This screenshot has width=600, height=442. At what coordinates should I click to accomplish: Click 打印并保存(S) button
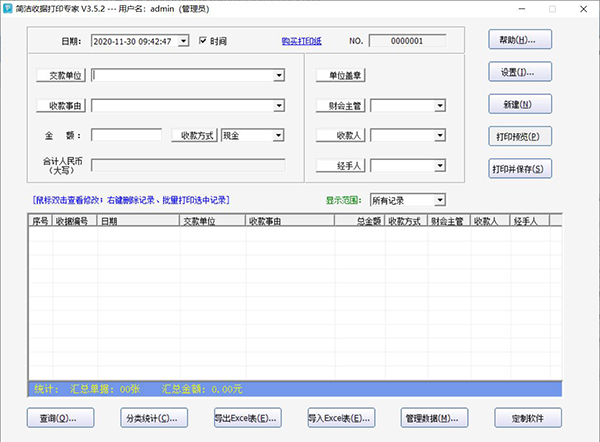click(520, 168)
